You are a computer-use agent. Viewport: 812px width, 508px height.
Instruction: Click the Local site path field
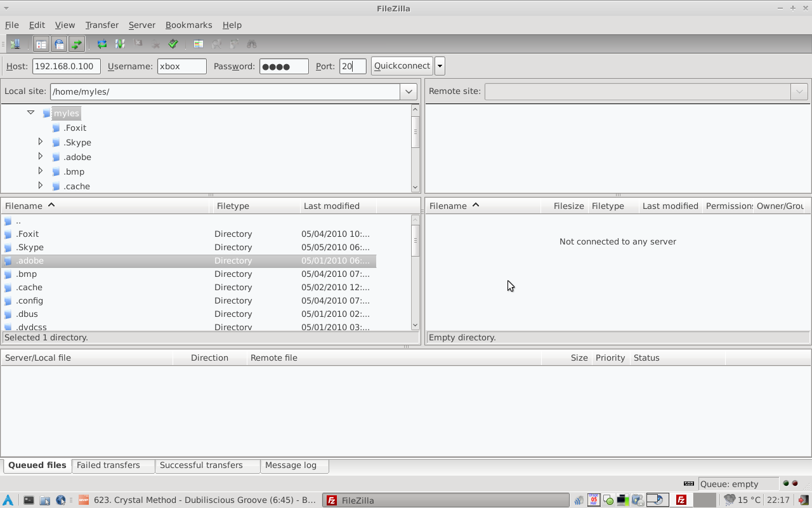pos(226,91)
